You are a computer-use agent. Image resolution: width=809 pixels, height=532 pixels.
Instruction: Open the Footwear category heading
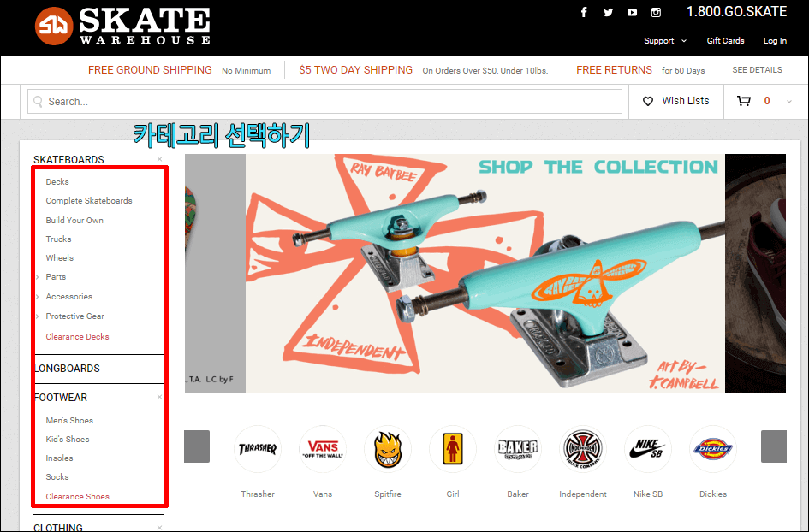(61, 398)
